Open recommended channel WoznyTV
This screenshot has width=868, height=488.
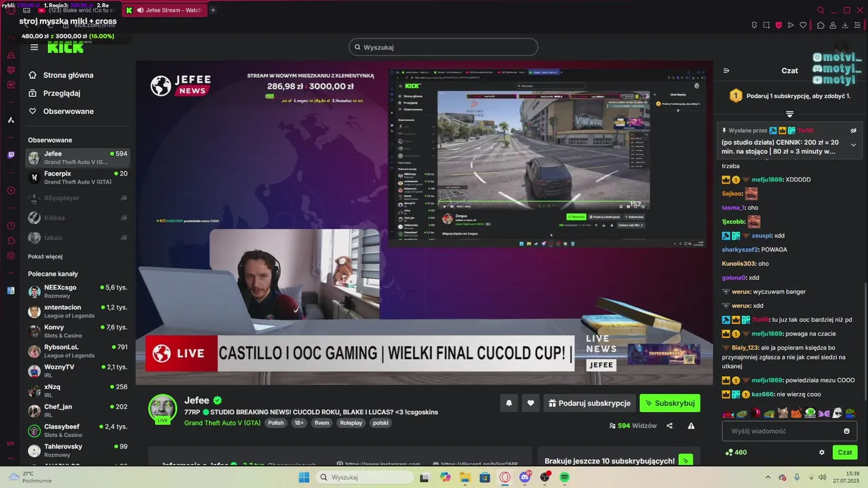coord(77,371)
